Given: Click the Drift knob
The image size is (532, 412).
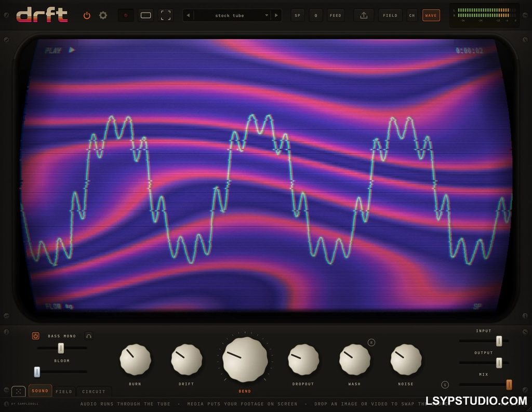Looking at the screenshot, I should coord(187,360).
